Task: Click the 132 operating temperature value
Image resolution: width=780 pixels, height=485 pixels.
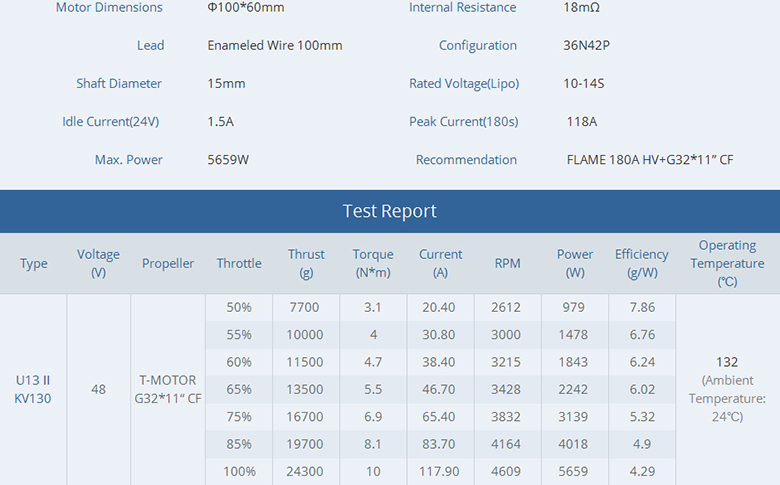Action: 727,362
